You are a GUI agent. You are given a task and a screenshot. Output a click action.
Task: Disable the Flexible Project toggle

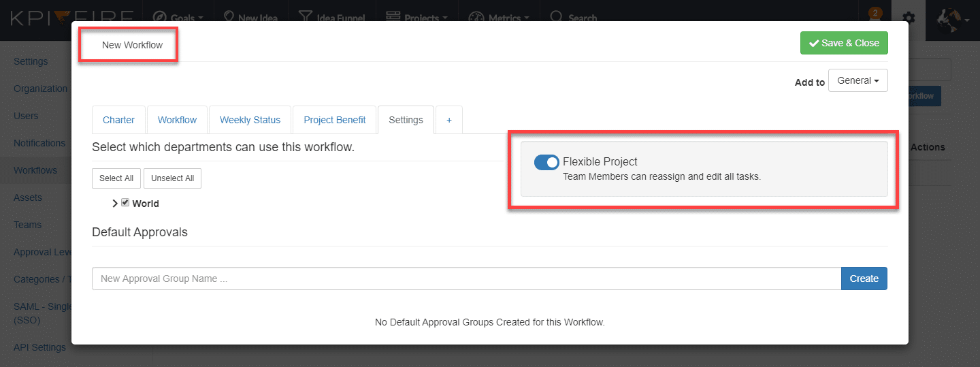(546, 162)
